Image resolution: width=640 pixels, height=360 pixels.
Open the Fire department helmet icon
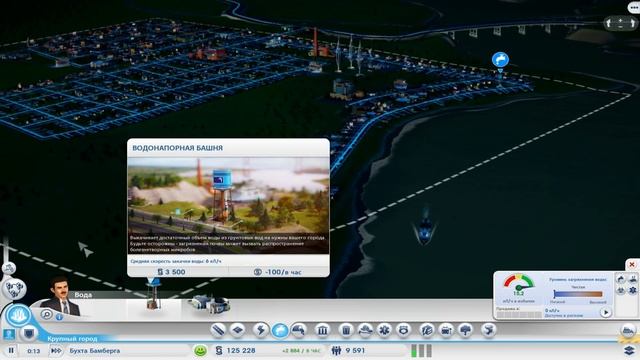pos(365,330)
